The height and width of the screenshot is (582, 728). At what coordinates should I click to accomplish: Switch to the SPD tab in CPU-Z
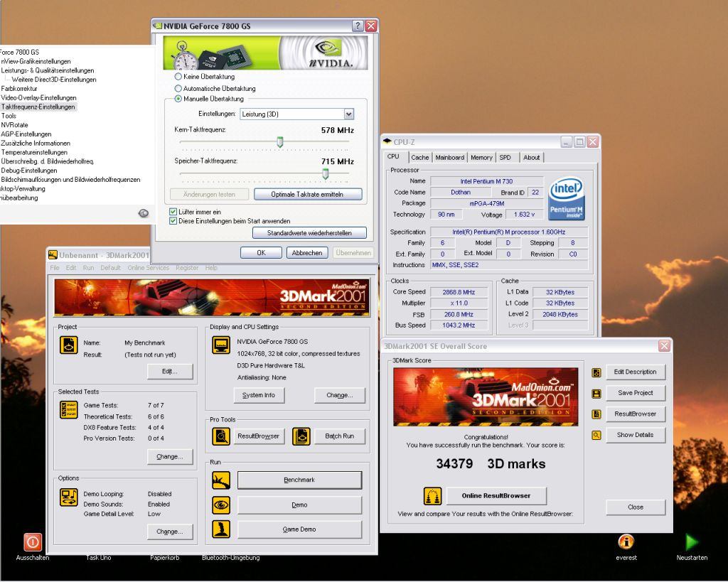tap(505, 157)
